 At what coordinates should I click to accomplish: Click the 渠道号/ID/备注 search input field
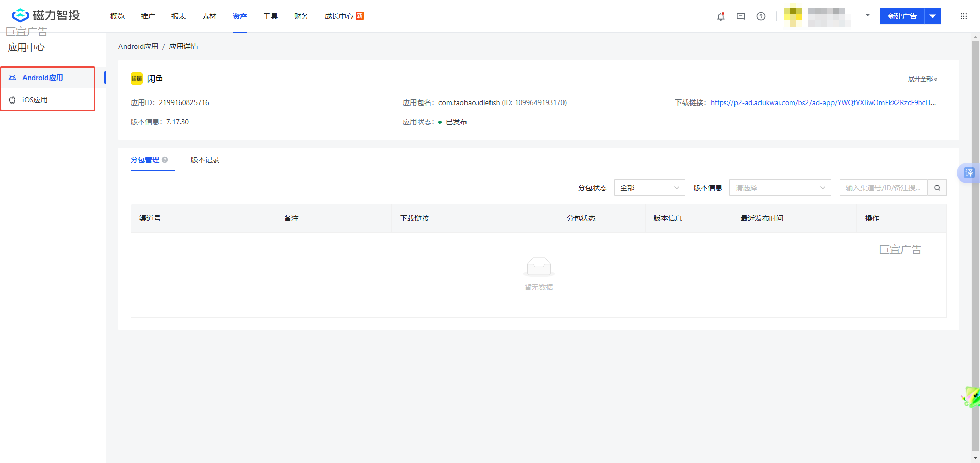pyautogui.click(x=883, y=188)
